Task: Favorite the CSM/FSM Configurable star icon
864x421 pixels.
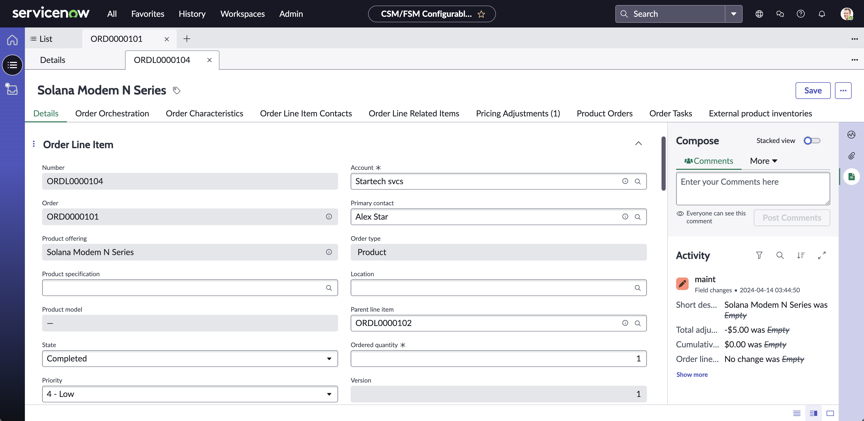Action: pos(481,14)
